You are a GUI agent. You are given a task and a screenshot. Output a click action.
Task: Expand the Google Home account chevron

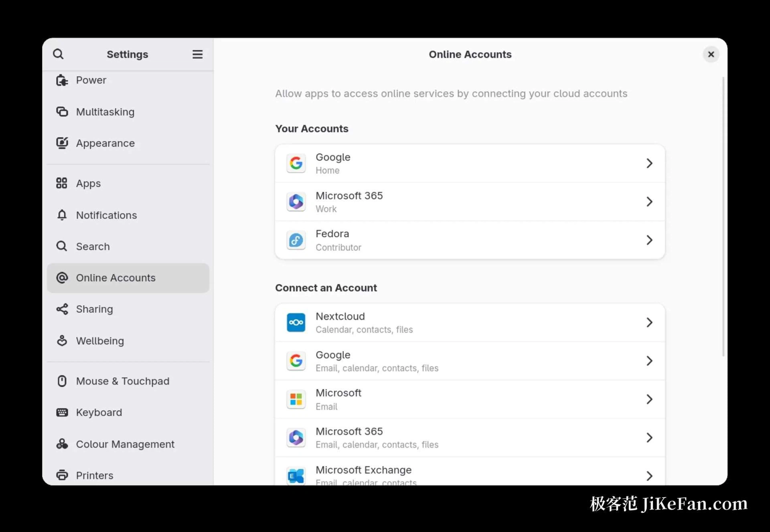(649, 163)
